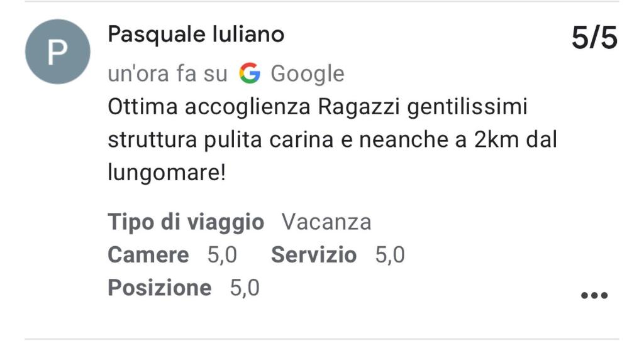The height and width of the screenshot is (341, 644).
Task: Click the word lungomare! in review
Action: coord(167,173)
